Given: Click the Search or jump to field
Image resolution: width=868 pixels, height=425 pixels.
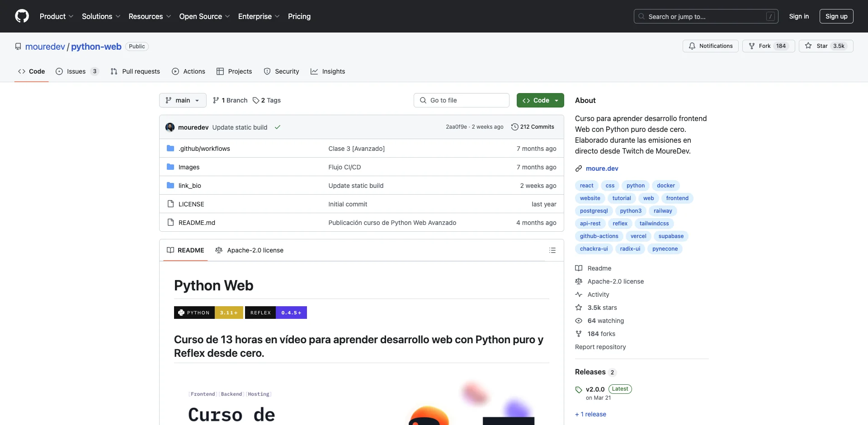Looking at the screenshot, I should point(706,16).
